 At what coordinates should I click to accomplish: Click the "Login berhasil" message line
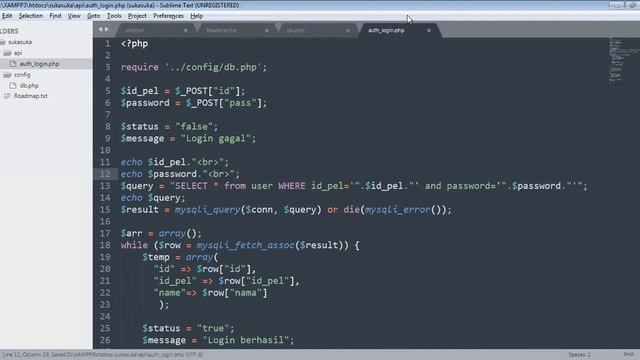tap(218, 340)
